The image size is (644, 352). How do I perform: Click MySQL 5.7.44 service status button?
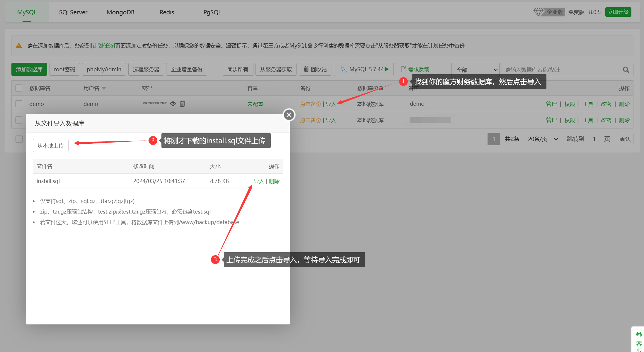click(x=364, y=69)
